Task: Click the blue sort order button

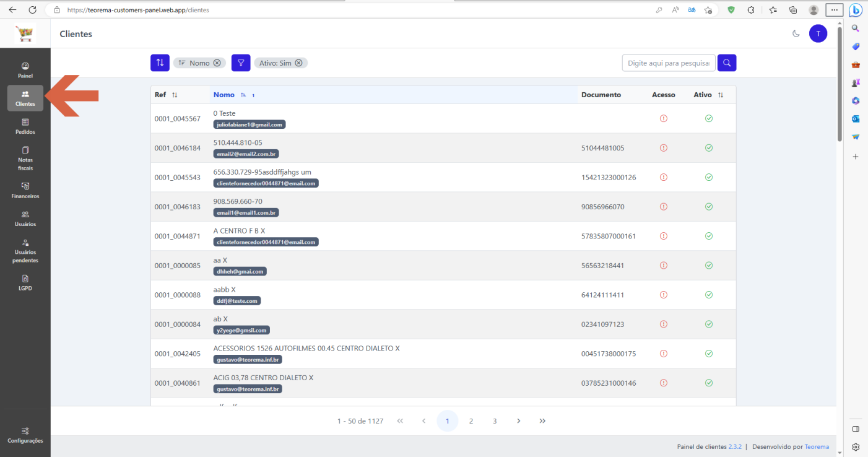Action: [x=160, y=63]
